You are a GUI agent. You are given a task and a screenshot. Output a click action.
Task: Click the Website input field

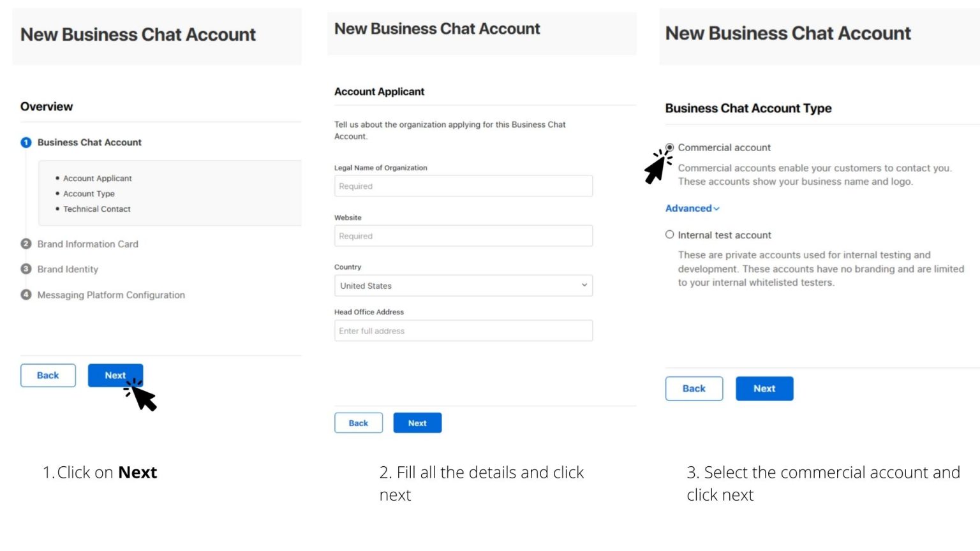[463, 235]
